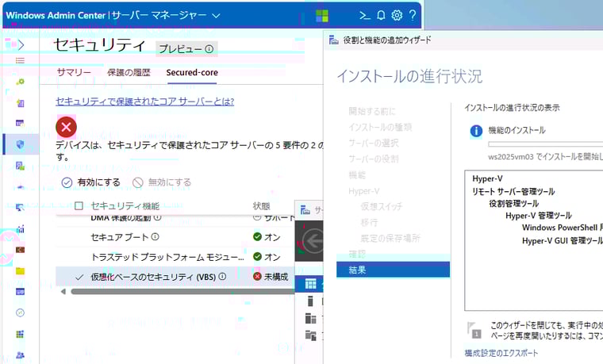Click the table's horizontal scrollbar track
The width and height of the screenshot is (603, 364).
183,291
